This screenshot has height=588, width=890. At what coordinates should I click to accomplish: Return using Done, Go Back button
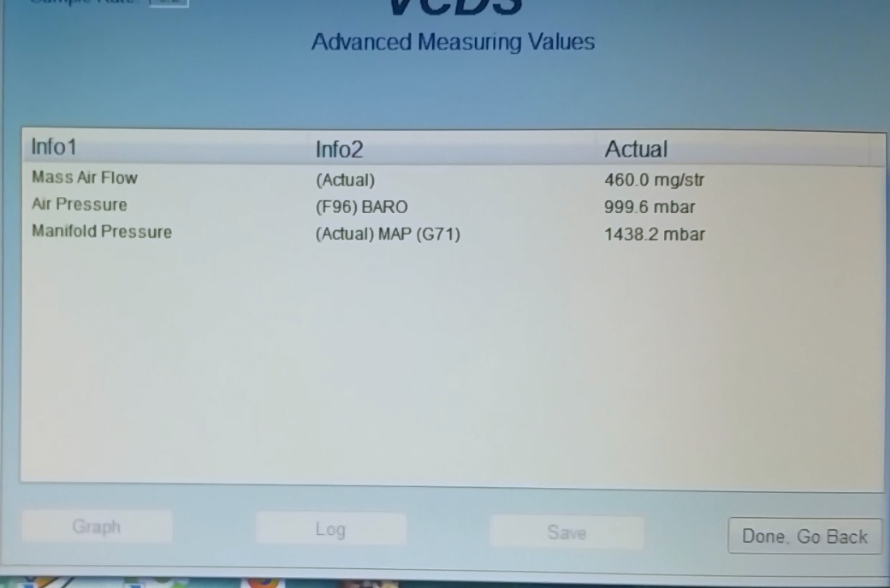click(804, 536)
